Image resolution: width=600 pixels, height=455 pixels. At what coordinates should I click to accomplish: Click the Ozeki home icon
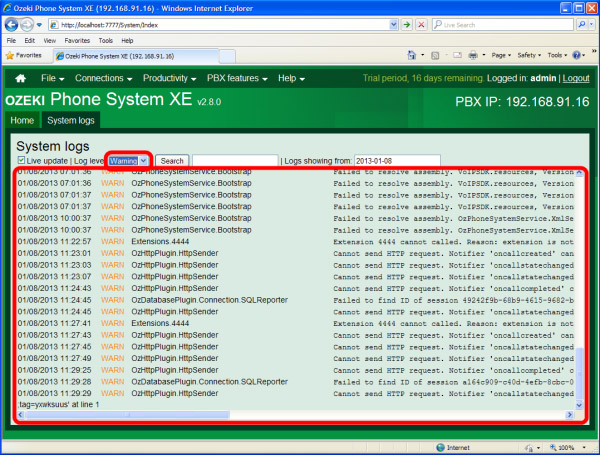point(20,78)
